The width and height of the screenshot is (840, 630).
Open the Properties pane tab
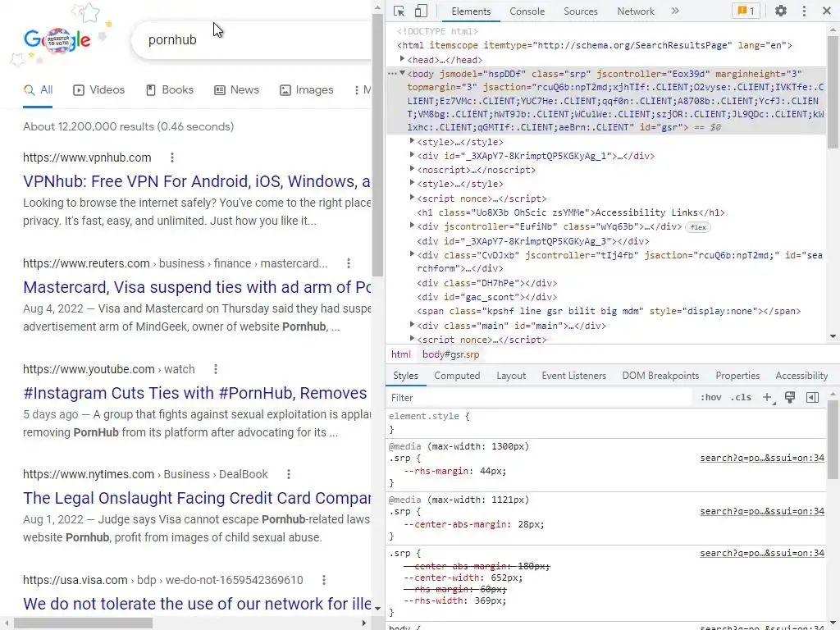click(x=737, y=376)
